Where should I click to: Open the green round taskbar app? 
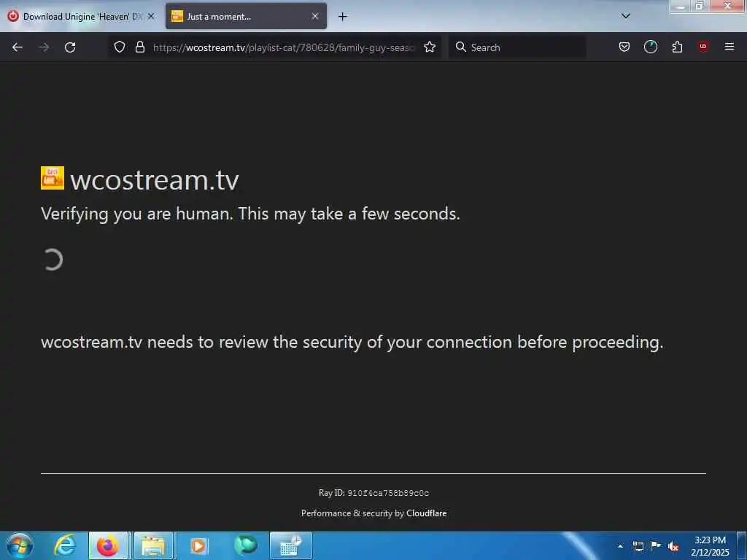point(245,545)
